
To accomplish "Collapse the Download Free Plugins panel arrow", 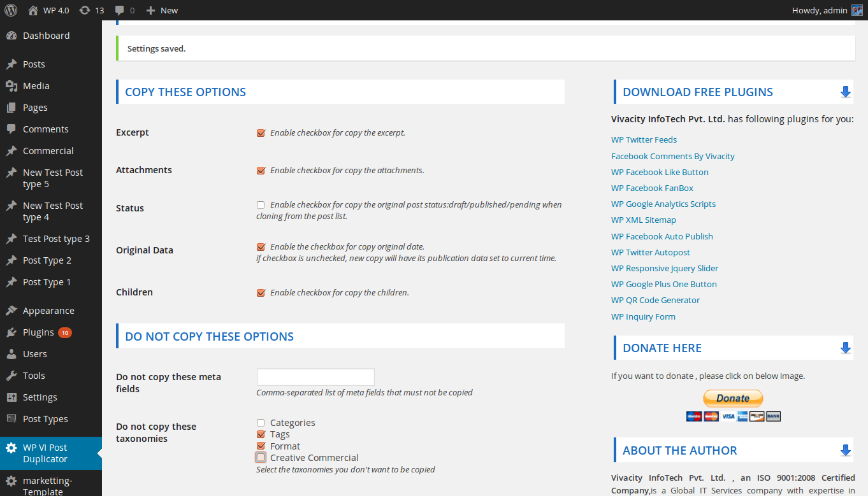I will click(x=846, y=92).
